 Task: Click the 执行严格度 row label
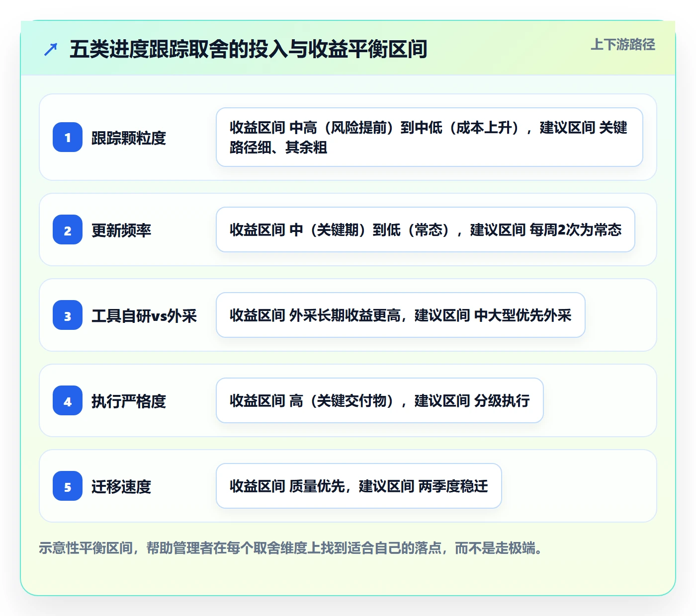tap(128, 401)
